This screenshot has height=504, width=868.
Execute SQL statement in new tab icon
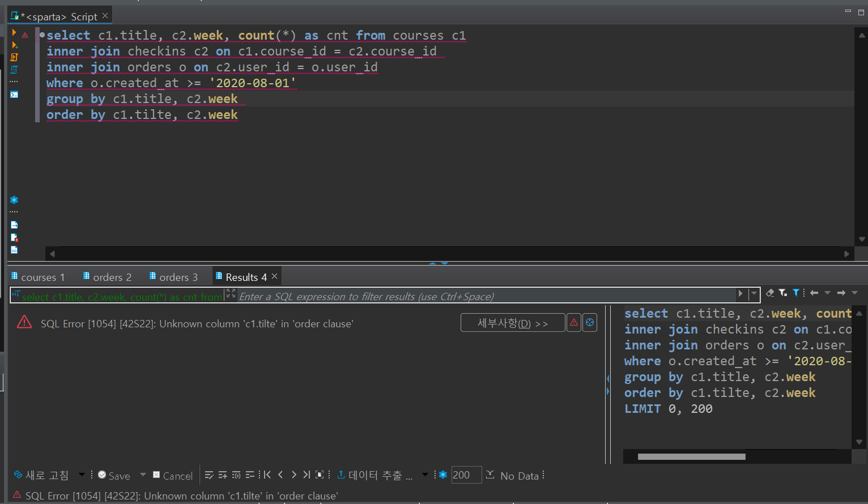click(14, 45)
